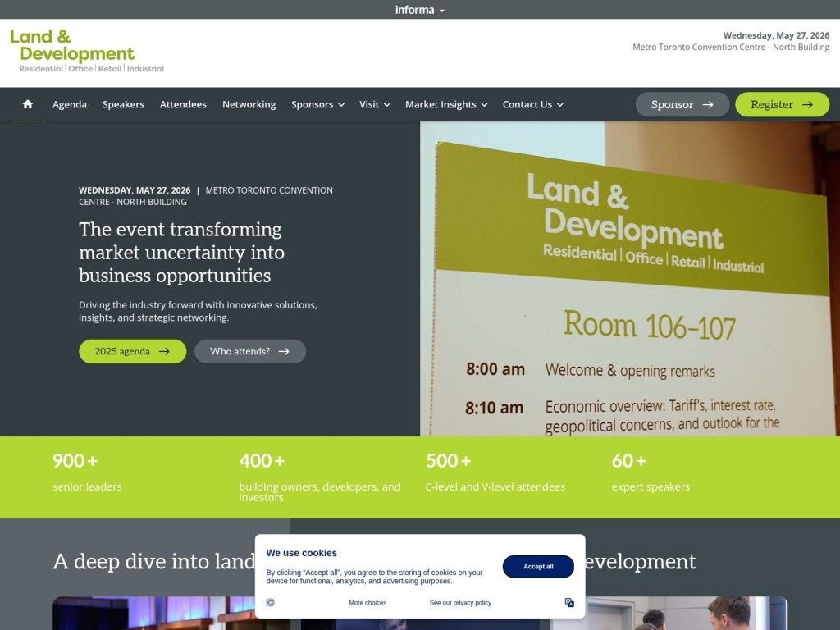Open cookie settings via the gear icon

pyautogui.click(x=271, y=602)
